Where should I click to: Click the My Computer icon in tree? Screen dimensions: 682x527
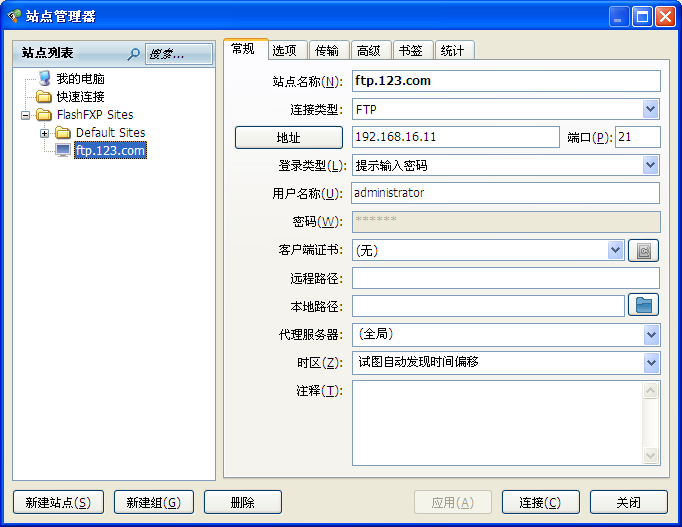[x=45, y=78]
